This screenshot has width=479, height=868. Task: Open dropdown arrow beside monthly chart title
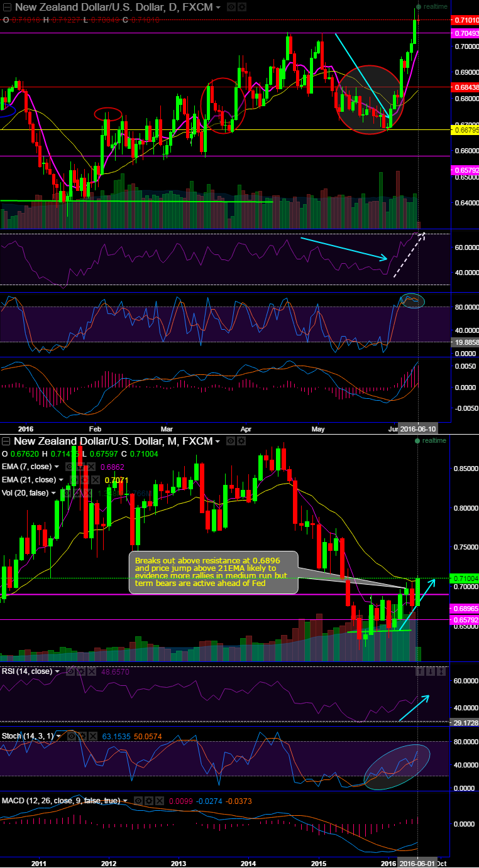click(x=218, y=441)
